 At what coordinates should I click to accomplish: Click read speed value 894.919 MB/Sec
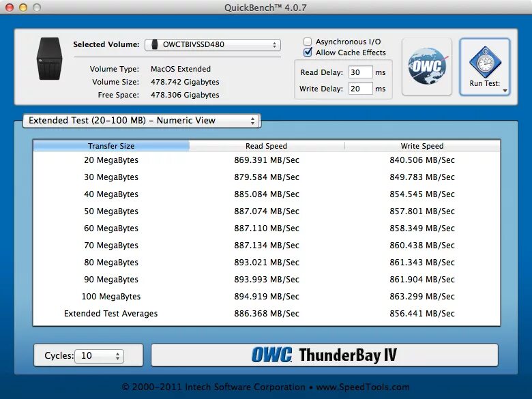pos(267,297)
